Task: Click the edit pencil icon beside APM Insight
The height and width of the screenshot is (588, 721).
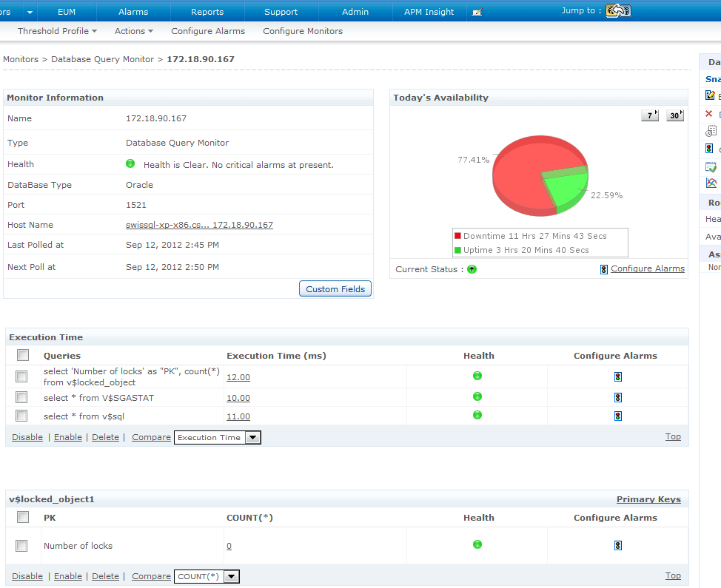Action: 477,12
